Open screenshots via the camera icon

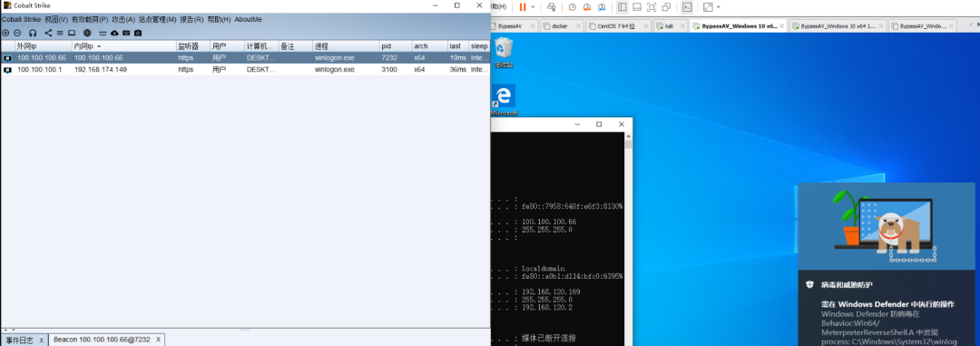[x=138, y=33]
